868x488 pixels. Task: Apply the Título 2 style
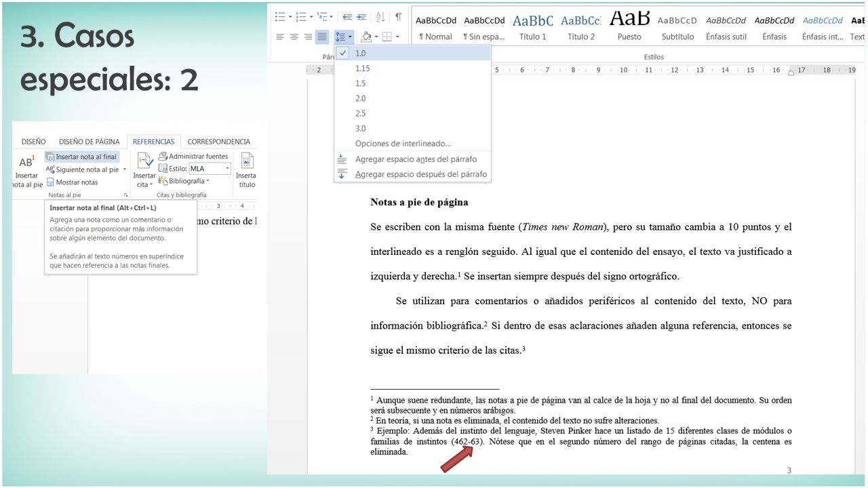581,28
